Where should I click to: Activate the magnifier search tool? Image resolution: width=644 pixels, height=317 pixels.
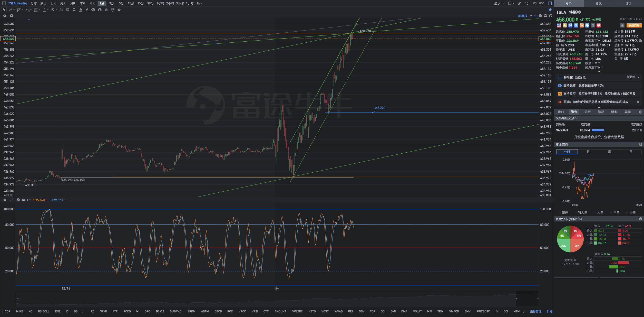74,10
